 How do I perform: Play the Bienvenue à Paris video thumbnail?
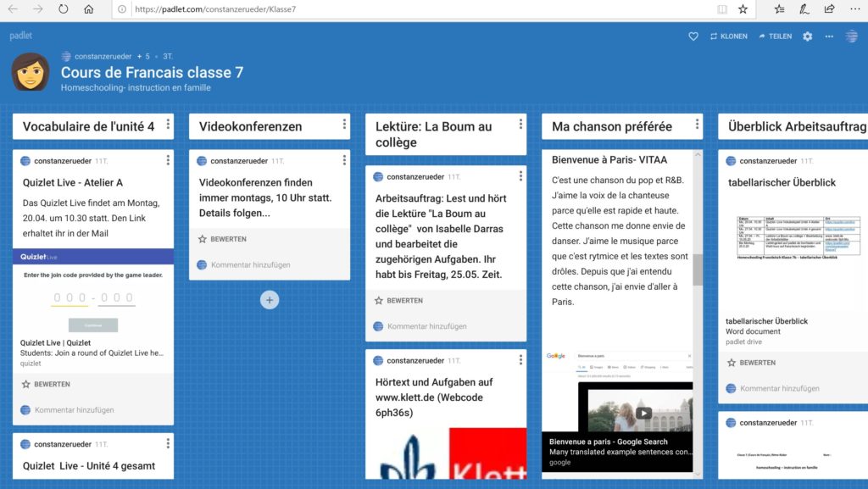pyautogui.click(x=643, y=413)
